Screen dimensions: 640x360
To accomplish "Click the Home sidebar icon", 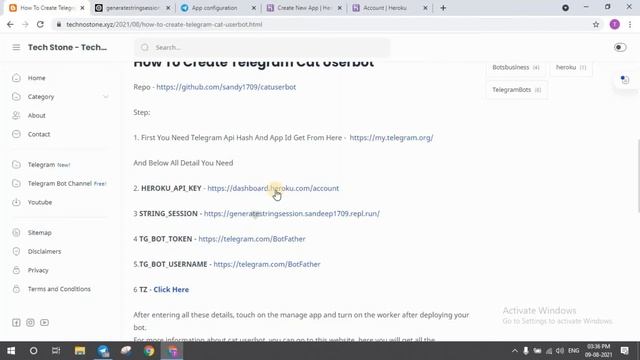I will pos(16,78).
